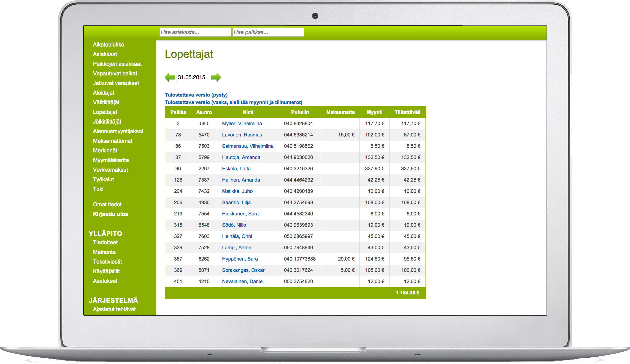Open Asetukset under Ylläpito
Image resolution: width=630 pixels, height=364 pixels.
click(x=105, y=281)
